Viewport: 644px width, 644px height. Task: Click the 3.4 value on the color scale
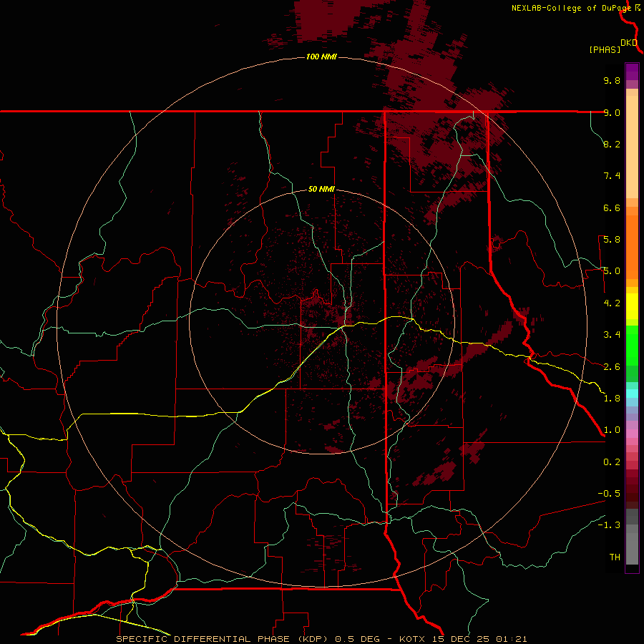[x=612, y=335]
